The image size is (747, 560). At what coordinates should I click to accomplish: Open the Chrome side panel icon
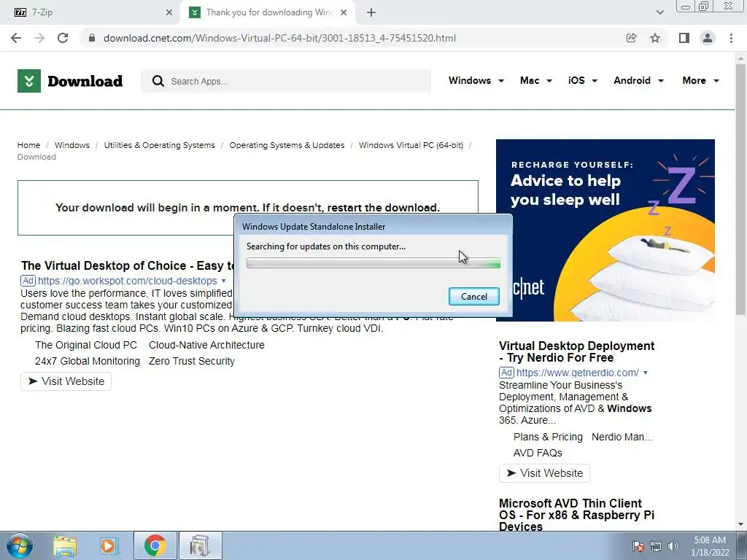click(684, 38)
